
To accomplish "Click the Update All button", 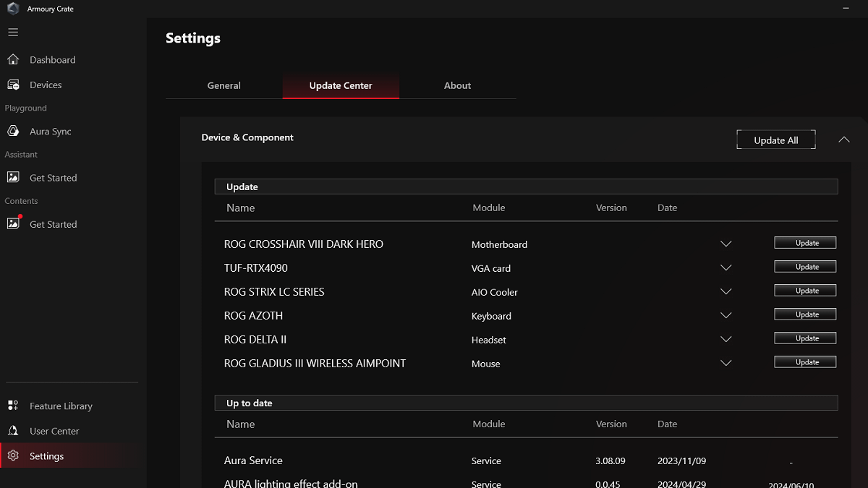I will coord(775,140).
